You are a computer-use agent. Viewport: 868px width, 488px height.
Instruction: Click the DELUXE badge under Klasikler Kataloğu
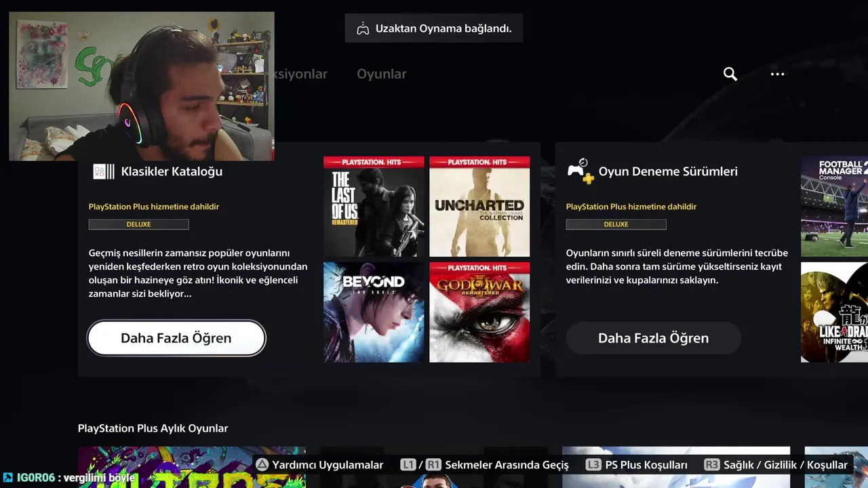tap(138, 224)
